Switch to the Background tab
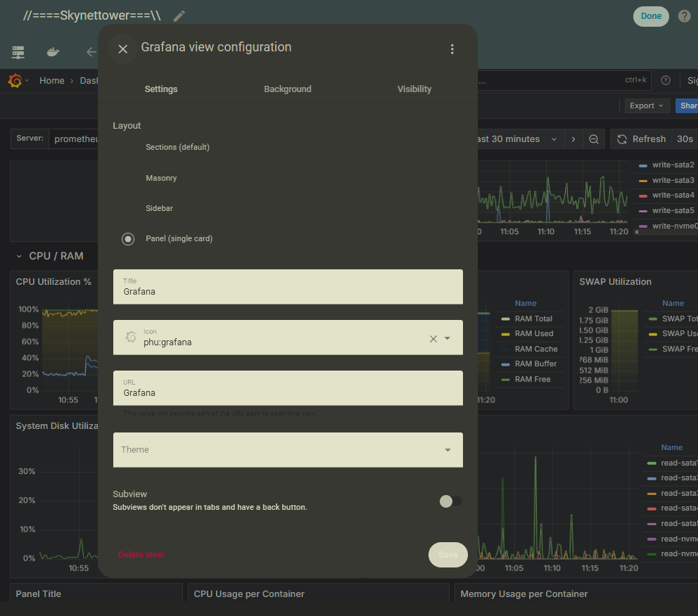The width and height of the screenshot is (698, 616). click(x=287, y=89)
